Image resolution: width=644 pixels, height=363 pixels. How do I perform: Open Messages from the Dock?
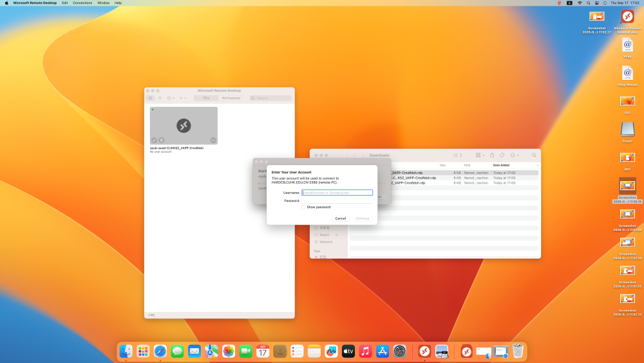177,351
